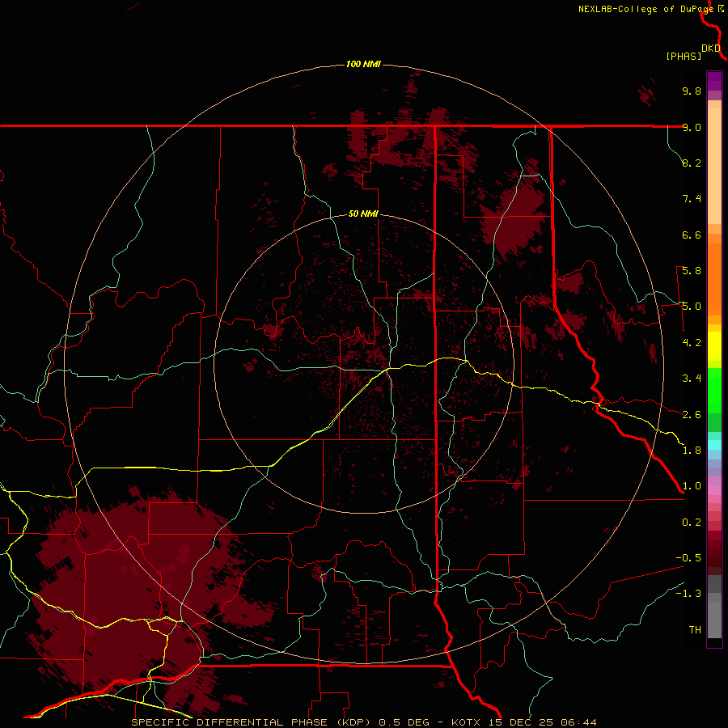Pick the purple band atop the color bar
Image resolution: width=728 pixels, height=728 pixels.
714,81
